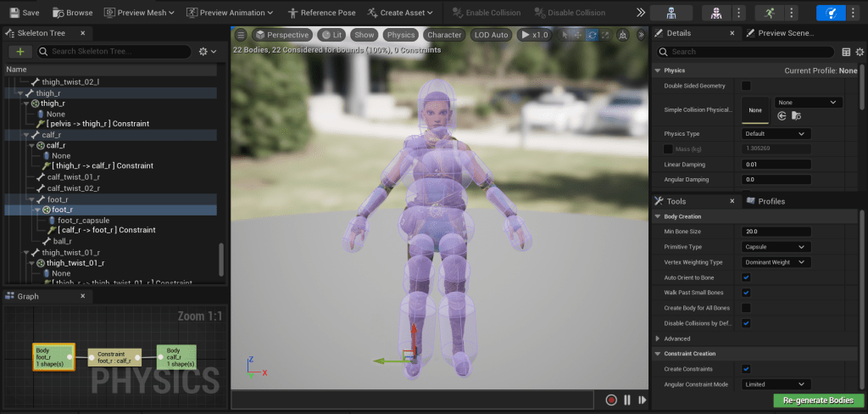This screenshot has height=414, width=868.
Task: Click the record button in viewport playback bar
Action: coord(611,400)
